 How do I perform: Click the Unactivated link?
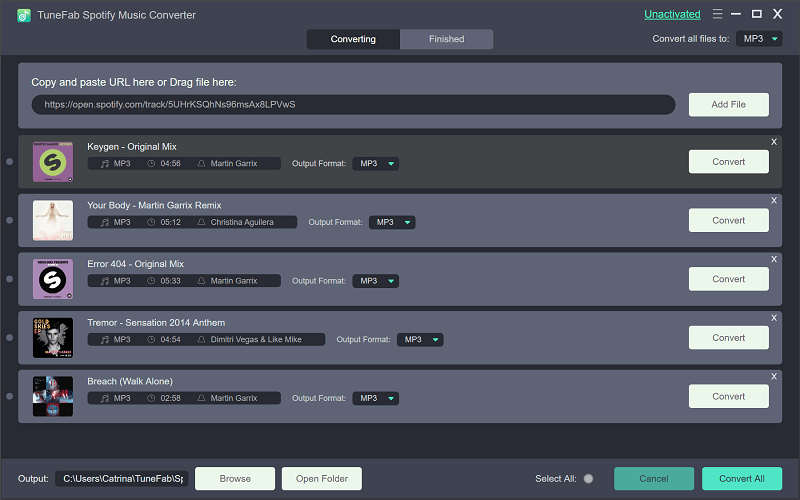[x=672, y=15]
